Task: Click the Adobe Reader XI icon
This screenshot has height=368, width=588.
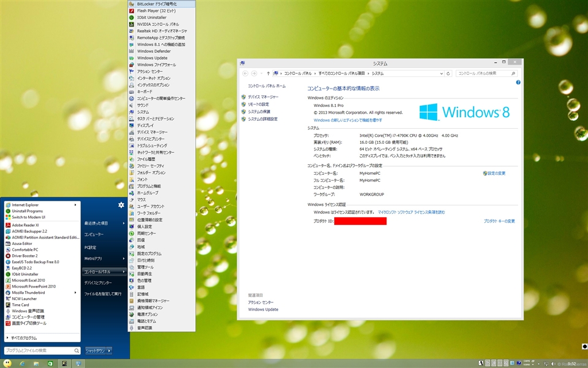Action: (8, 225)
